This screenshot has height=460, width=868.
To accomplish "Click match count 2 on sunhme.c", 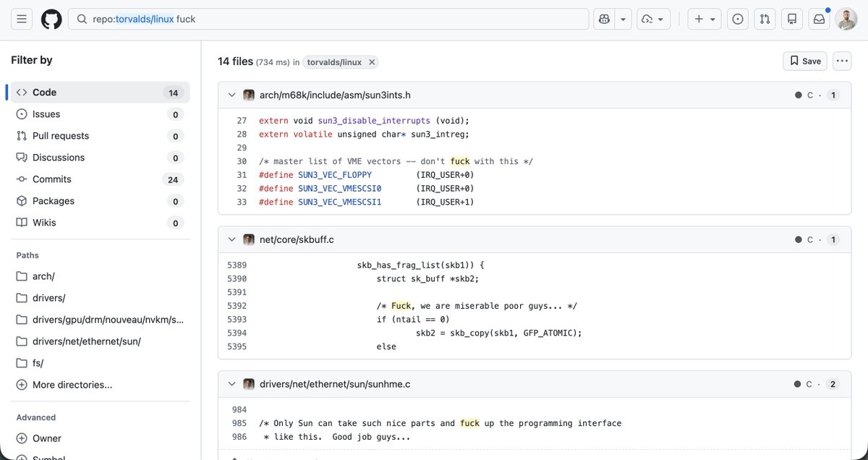I will tap(833, 384).
